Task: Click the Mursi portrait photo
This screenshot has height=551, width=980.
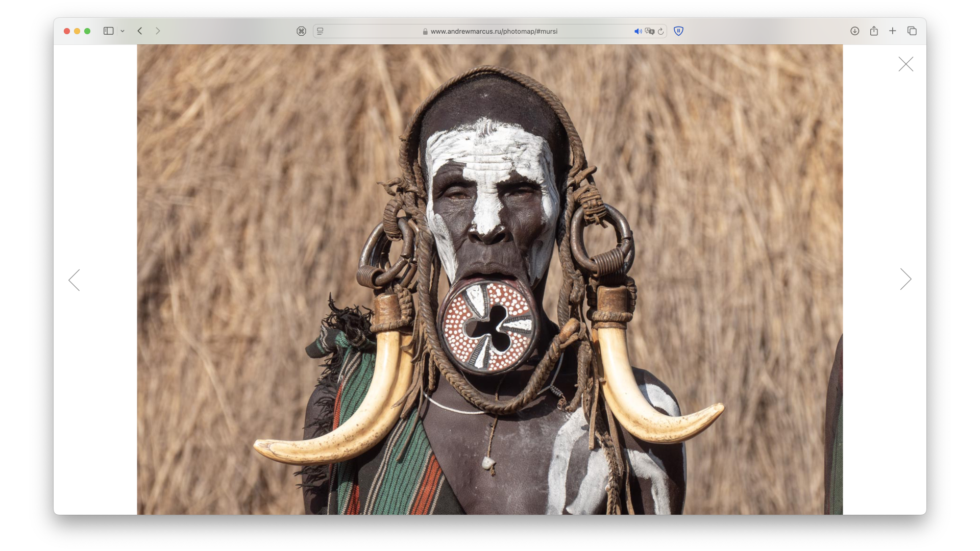Action: (x=489, y=279)
